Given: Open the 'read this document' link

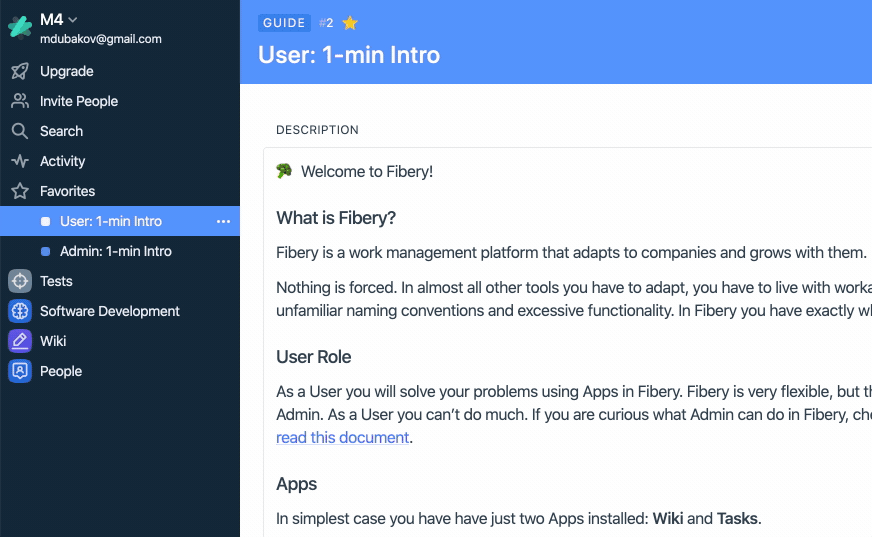Looking at the screenshot, I should coord(343,437).
